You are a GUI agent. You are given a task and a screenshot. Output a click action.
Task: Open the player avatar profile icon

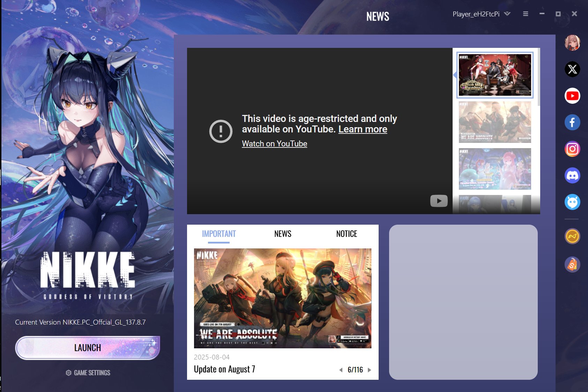coord(572,43)
